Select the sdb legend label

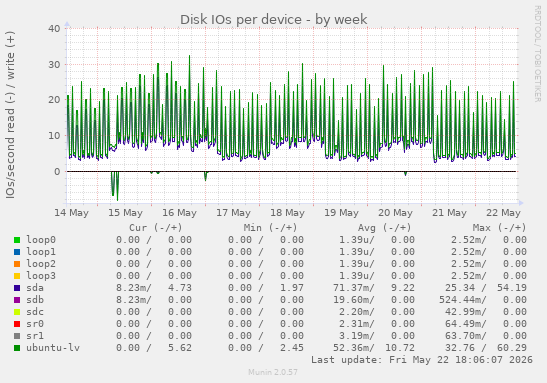(35, 300)
